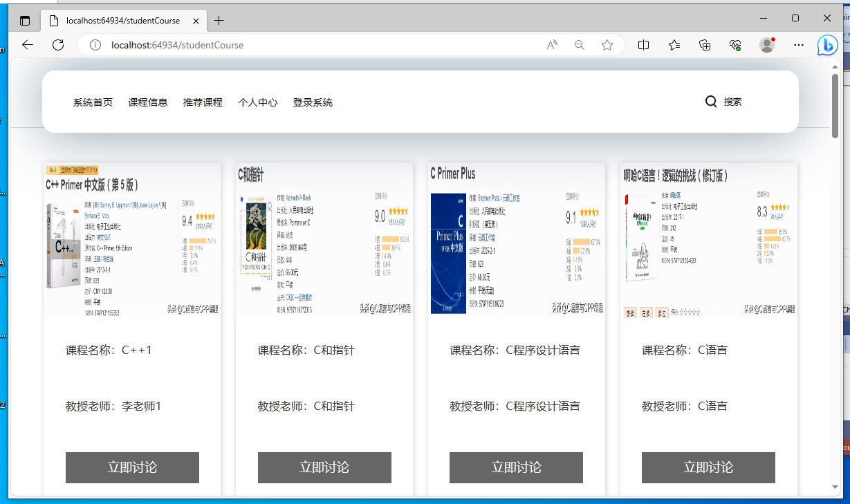Image resolution: width=850 pixels, height=504 pixels.
Task: Click text 课程名称：C程序设计语言
Action: click(515, 350)
